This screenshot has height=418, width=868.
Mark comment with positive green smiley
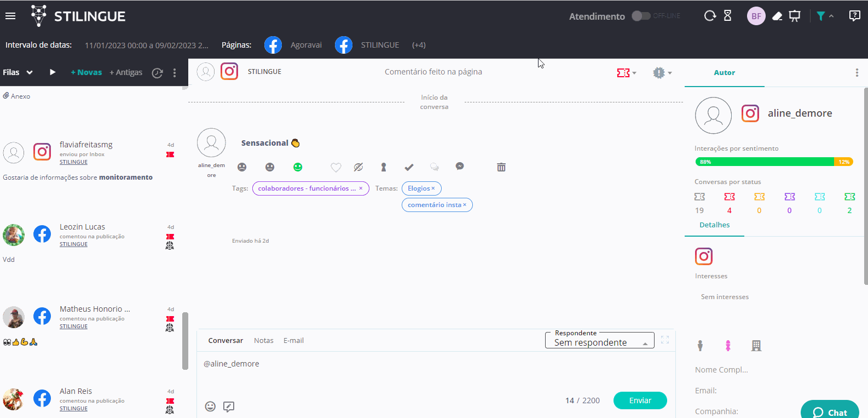pos(298,167)
